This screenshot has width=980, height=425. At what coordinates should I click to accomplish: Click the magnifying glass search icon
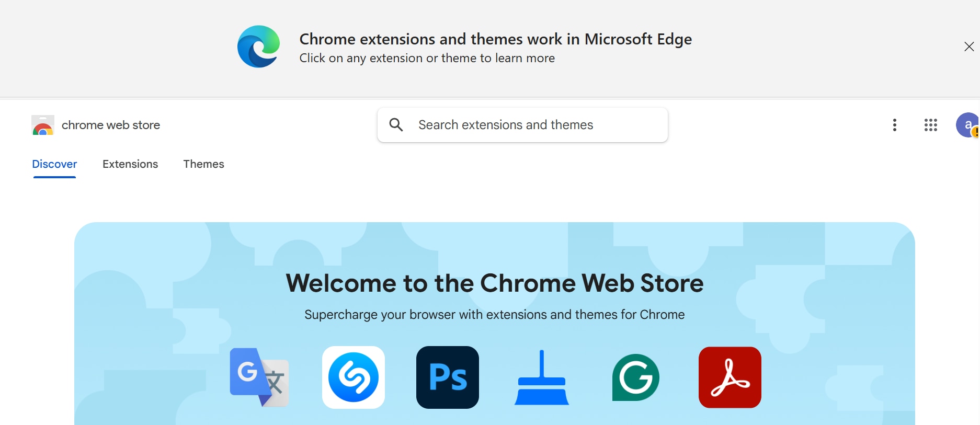point(396,124)
